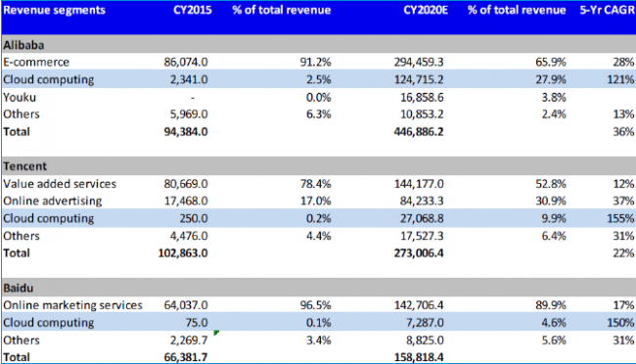
Task: Click Tencent cloud CY2015 value 250.0
Action: coord(194,218)
